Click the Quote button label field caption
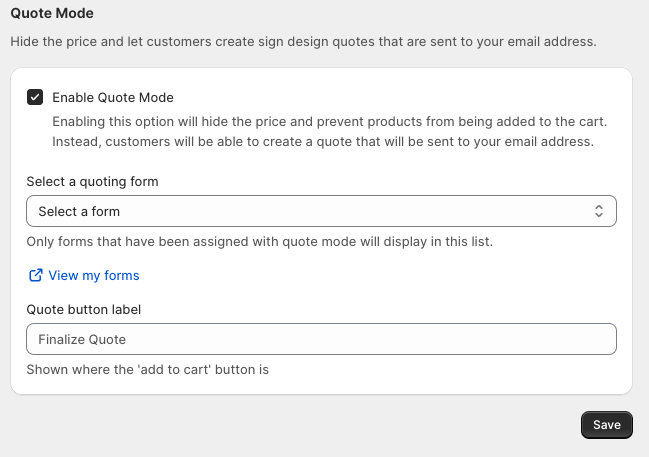The image size is (649, 457). 84,309
